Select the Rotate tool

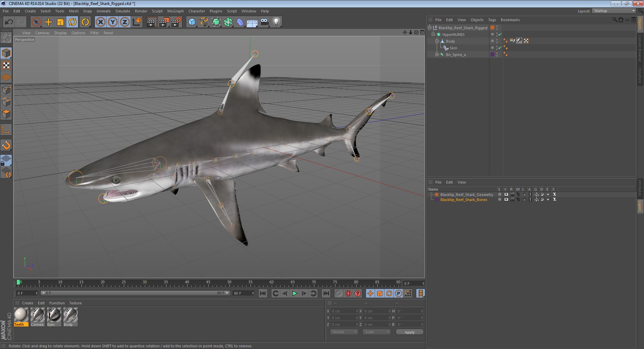[x=72, y=22]
